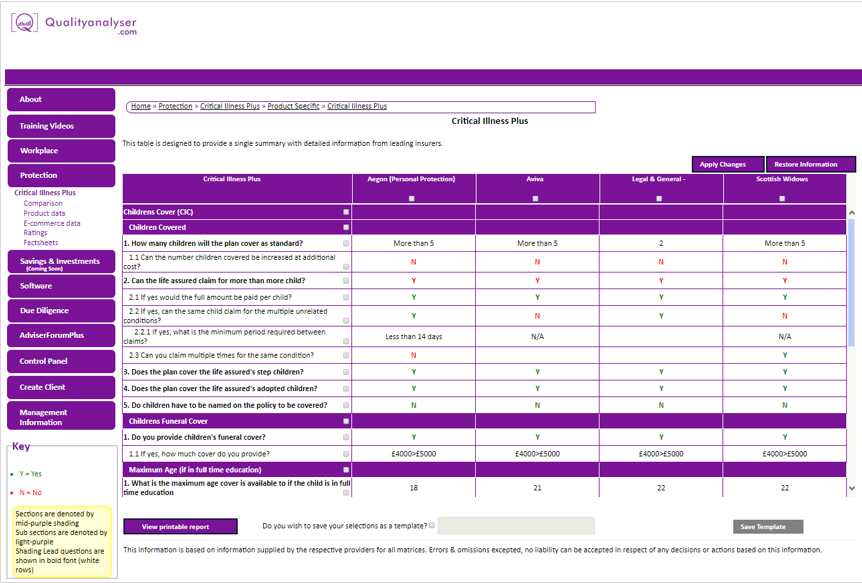The height and width of the screenshot is (583, 862).
Task: Go to Home via breadcrumb
Action: pos(141,106)
